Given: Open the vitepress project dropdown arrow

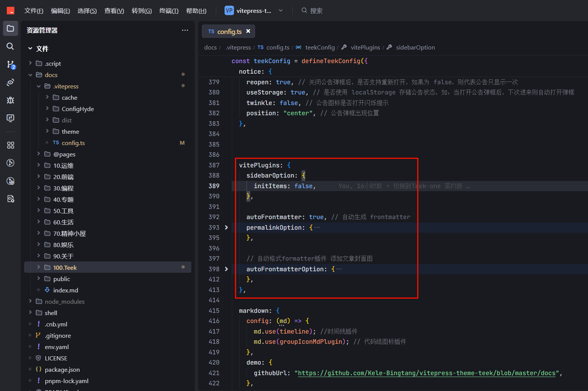Looking at the screenshot, I should (x=280, y=11).
